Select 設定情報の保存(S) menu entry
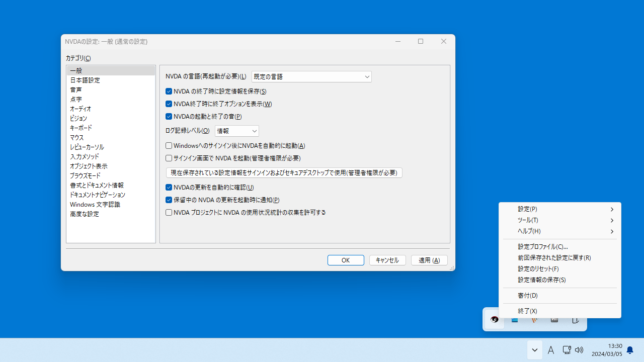644x362 pixels. [560, 280]
